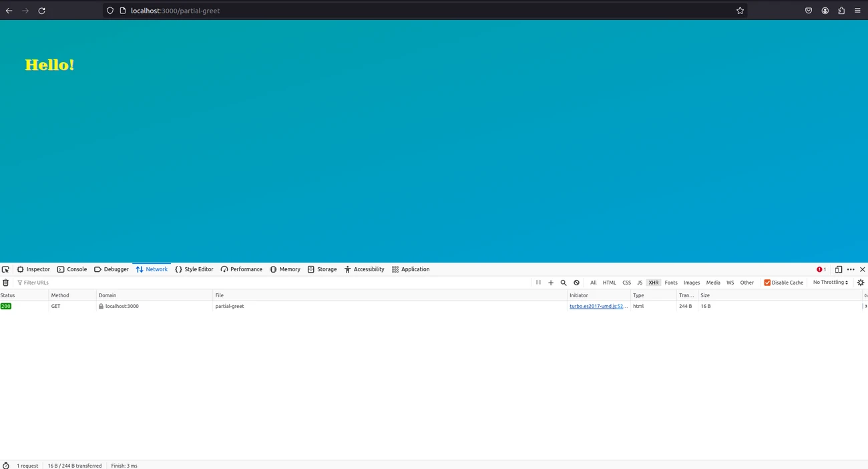Filter requests by Media
This screenshot has height=469, width=868.
713,283
